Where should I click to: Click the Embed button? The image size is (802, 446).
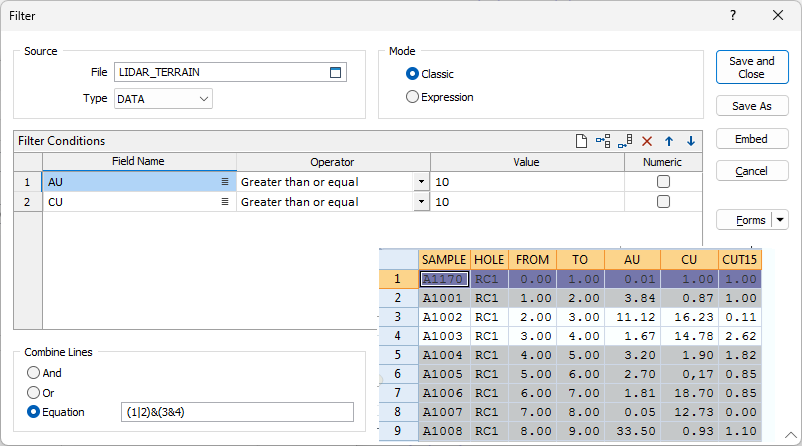pyautogui.click(x=751, y=139)
